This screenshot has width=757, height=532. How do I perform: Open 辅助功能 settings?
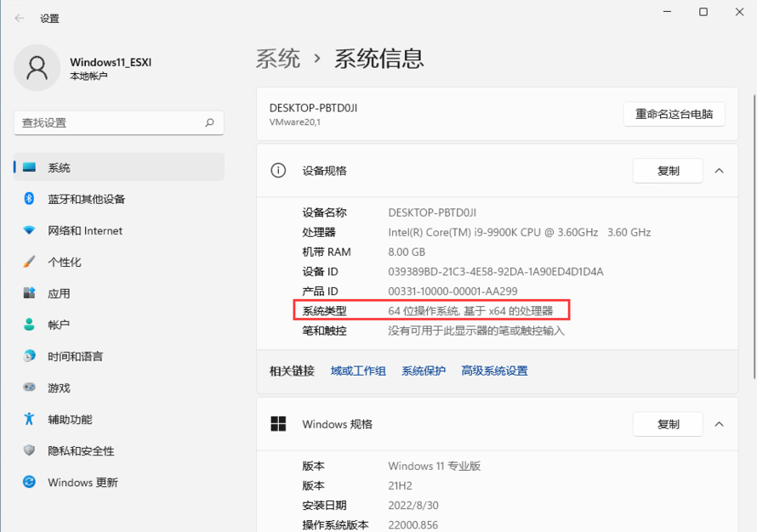click(x=70, y=419)
